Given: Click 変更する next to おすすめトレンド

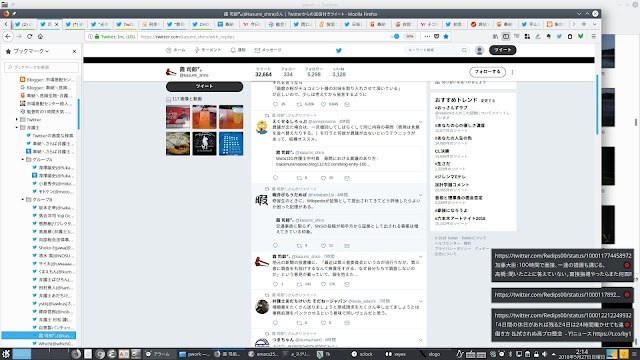Looking at the screenshot, I should click(x=488, y=100).
